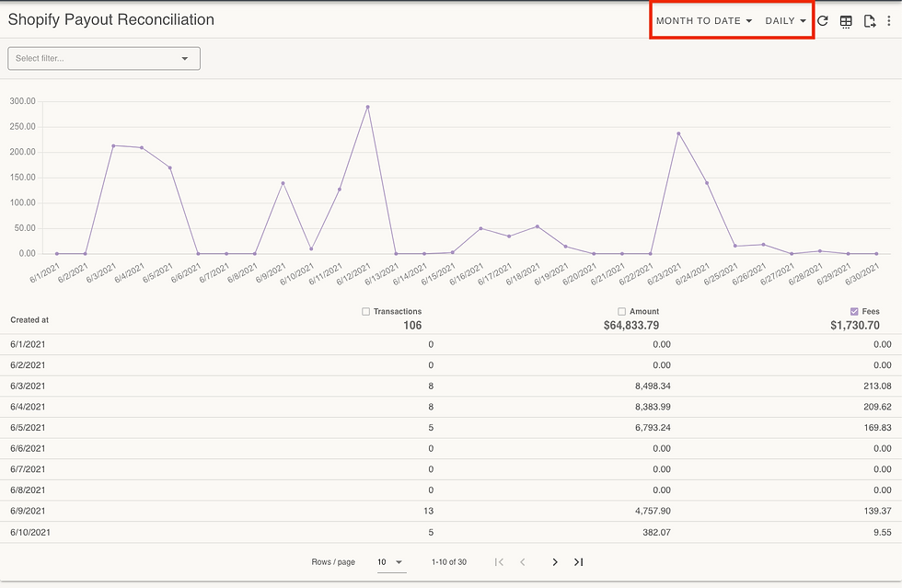The width and height of the screenshot is (902, 588).
Task: Click total amount $64,833.79
Action: (631, 326)
